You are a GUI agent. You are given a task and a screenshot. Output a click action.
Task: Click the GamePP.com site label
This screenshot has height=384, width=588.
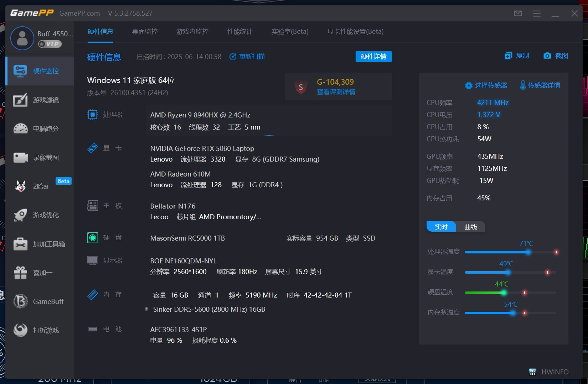79,13
